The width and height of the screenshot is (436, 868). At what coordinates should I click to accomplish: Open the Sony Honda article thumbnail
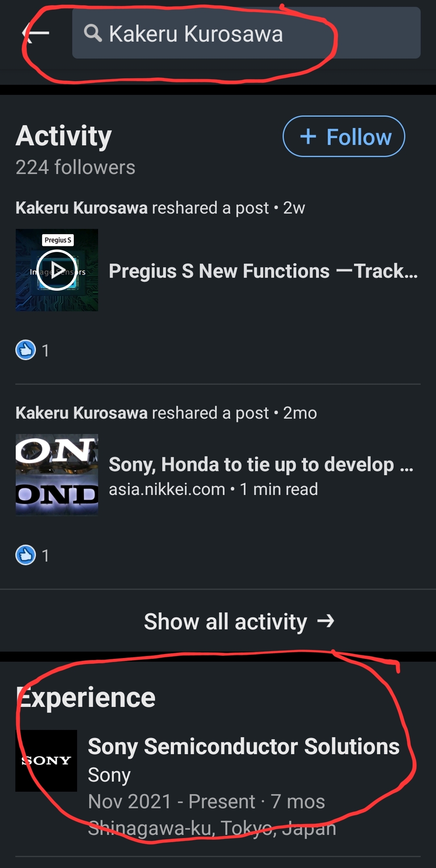click(x=57, y=475)
